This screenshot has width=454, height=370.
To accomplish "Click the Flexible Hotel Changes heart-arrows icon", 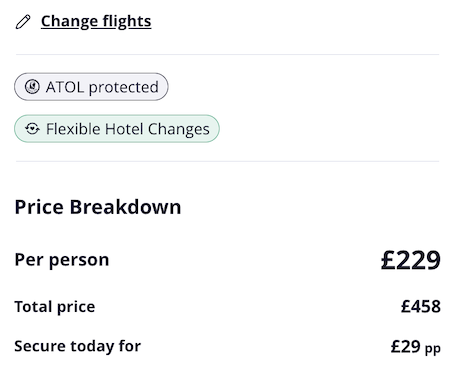I will (32, 129).
